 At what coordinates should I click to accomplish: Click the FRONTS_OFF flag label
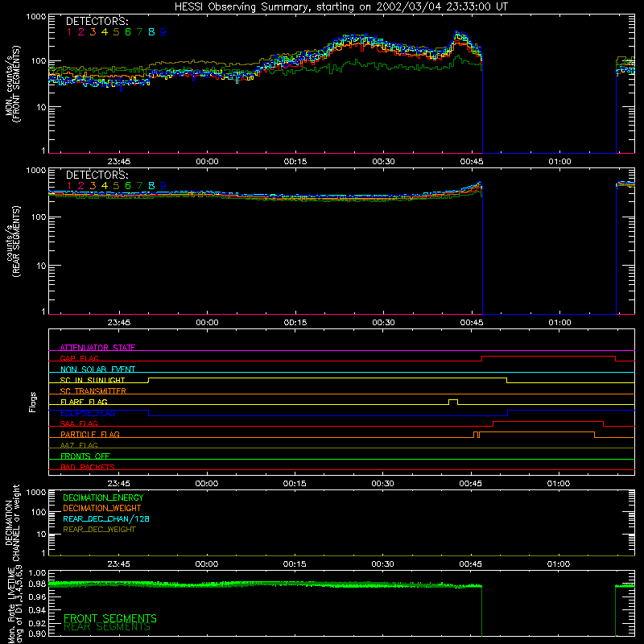click(x=85, y=456)
